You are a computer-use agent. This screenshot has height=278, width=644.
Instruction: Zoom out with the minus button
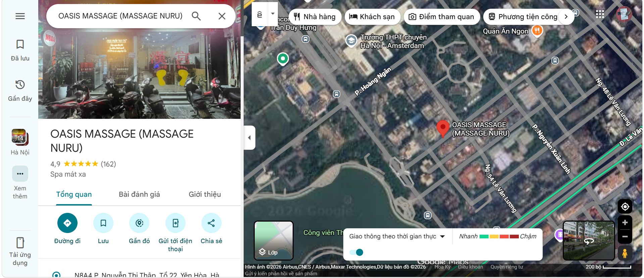pyautogui.click(x=625, y=236)
